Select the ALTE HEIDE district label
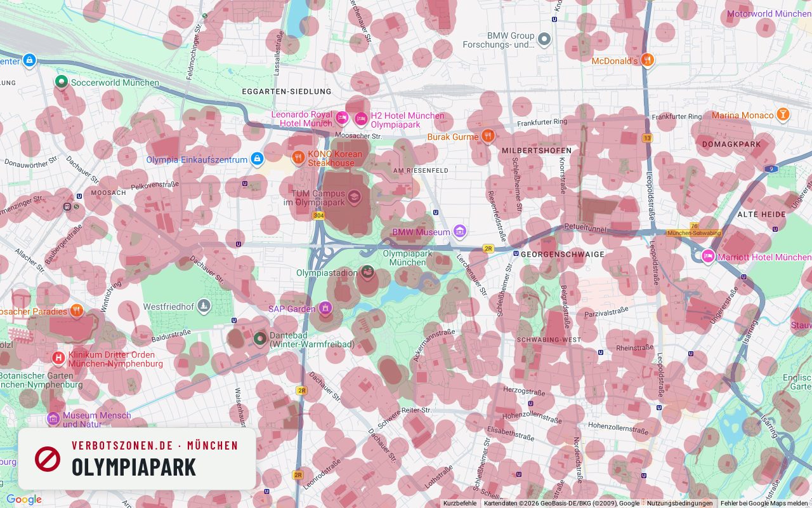 point(761,215)
